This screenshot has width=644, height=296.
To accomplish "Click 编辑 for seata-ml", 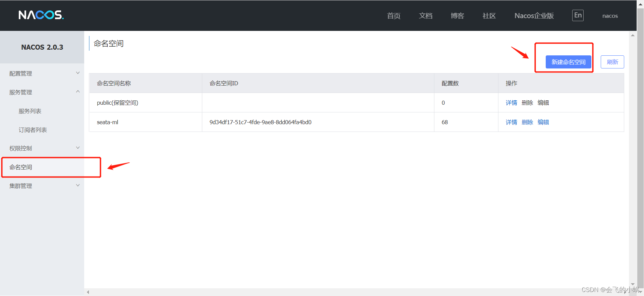I will click(543, 122).
